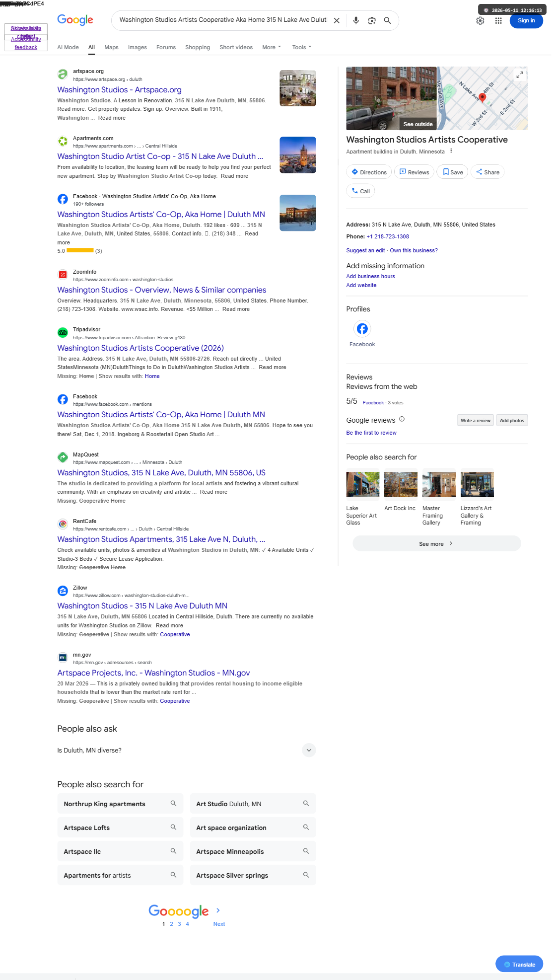Click the ZoomInfo site favicon
Screen dimensions: 558x980
63,275
